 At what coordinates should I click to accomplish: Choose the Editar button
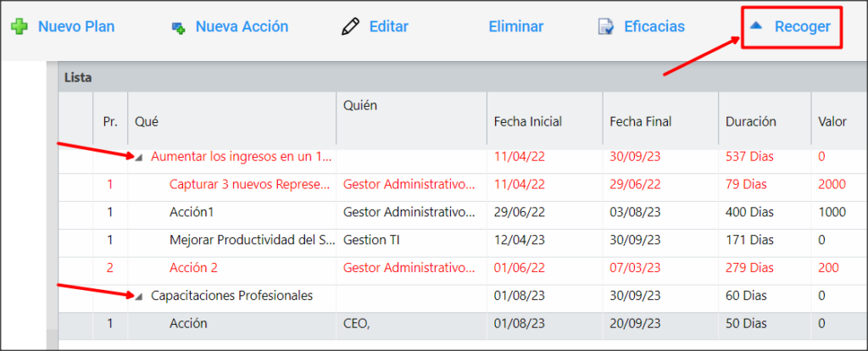[x=388, y=26]
